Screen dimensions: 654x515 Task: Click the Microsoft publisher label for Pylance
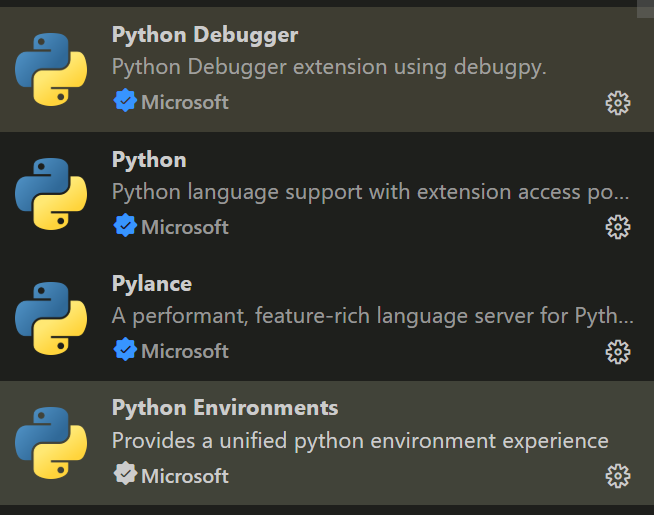[x=185, y=351]
